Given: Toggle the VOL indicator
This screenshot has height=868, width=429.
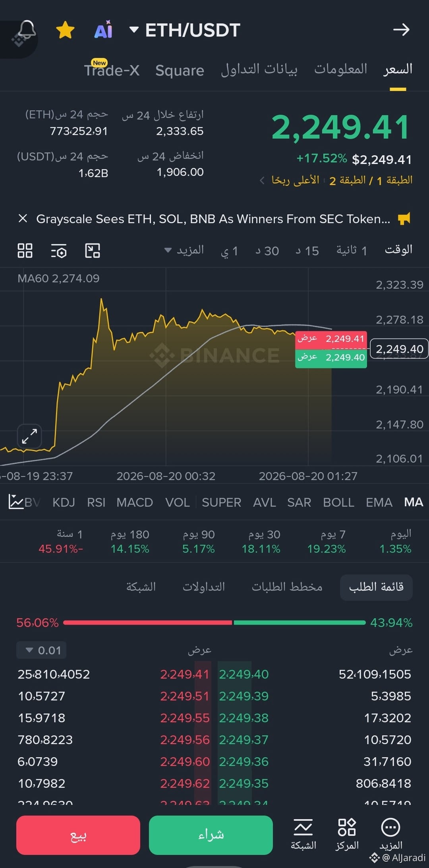Looking at the screenshot, I should point(178,502).
